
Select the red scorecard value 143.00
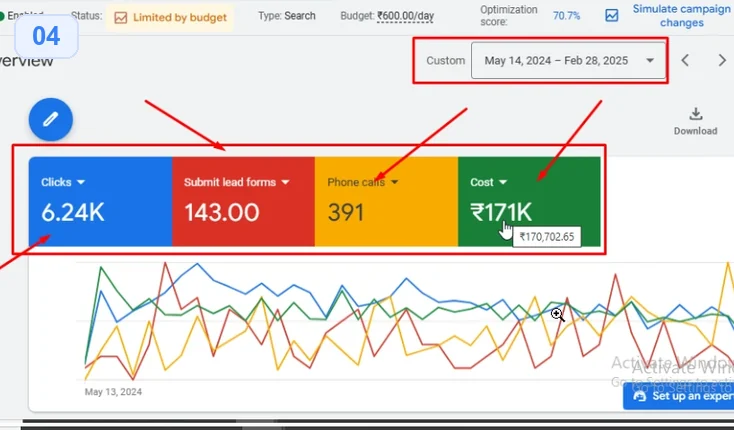(221, 212)
